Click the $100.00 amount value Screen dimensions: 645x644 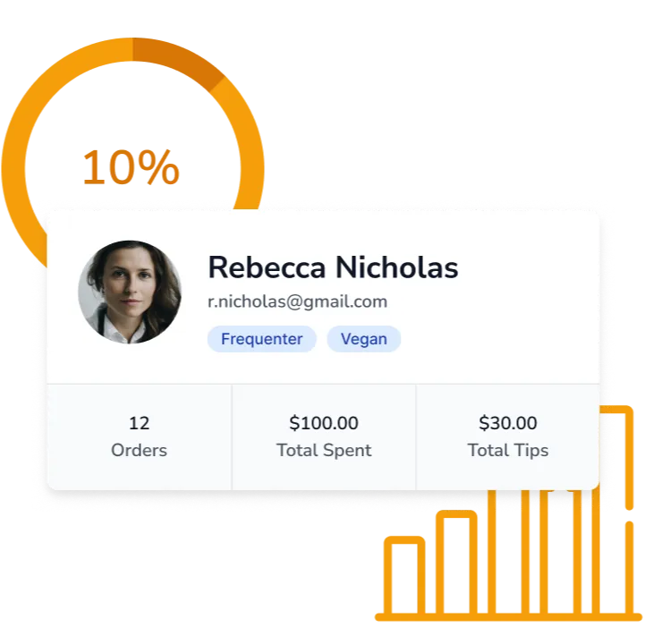pos(324,423)
